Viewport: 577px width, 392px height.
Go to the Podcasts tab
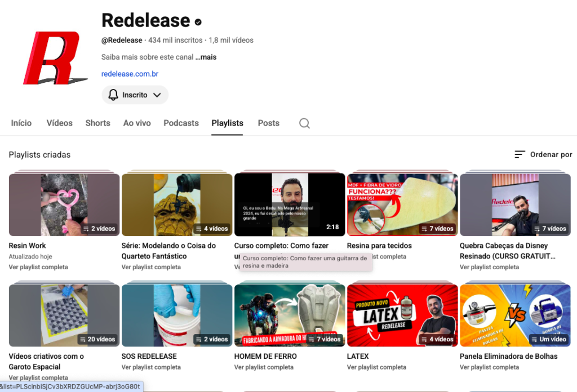[x=181, y=123]
